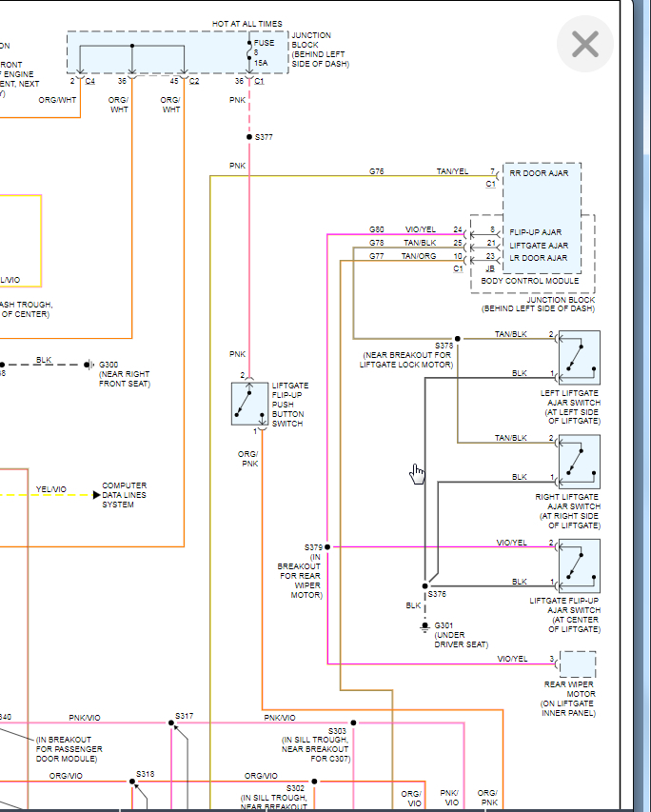Click the S302 splice dot
The width and height of the screenshot is (651, 812).
click(314, 782)
